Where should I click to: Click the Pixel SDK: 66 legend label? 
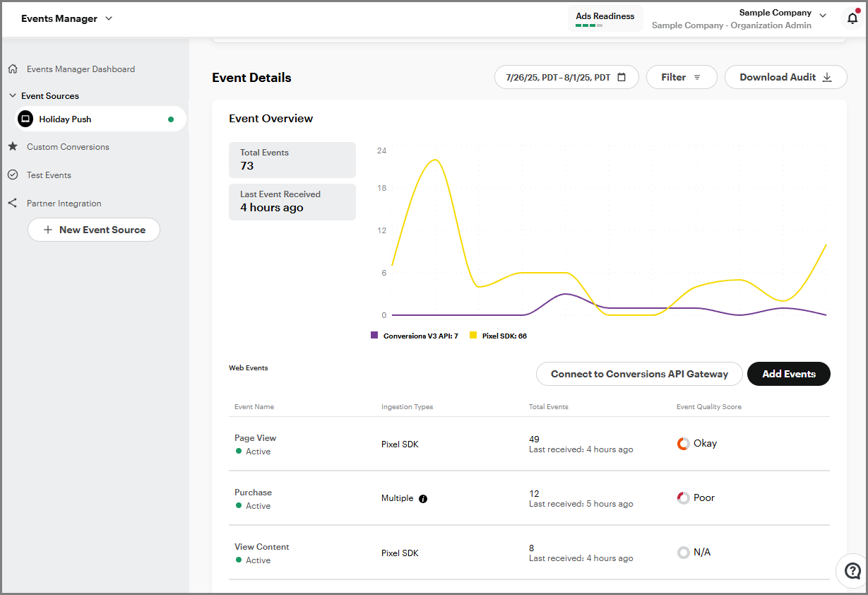tap(504, 336)
